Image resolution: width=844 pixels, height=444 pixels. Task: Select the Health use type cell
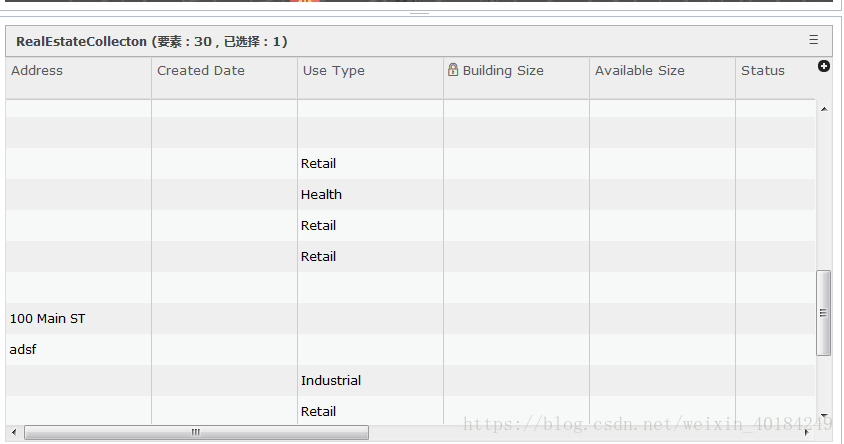(321, 194)
